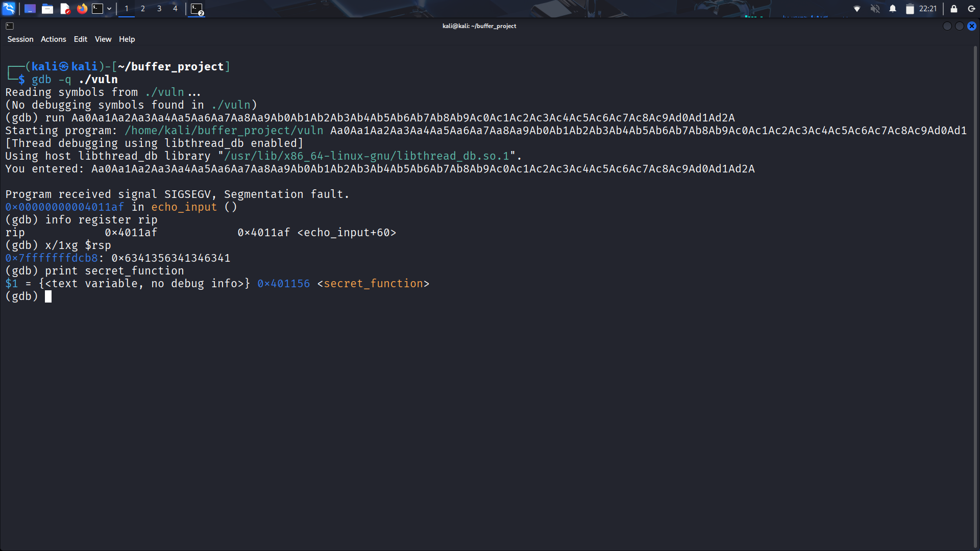Open the Kali applications menu
Screen dimensions: 980x551
click(x=9, y=8)
